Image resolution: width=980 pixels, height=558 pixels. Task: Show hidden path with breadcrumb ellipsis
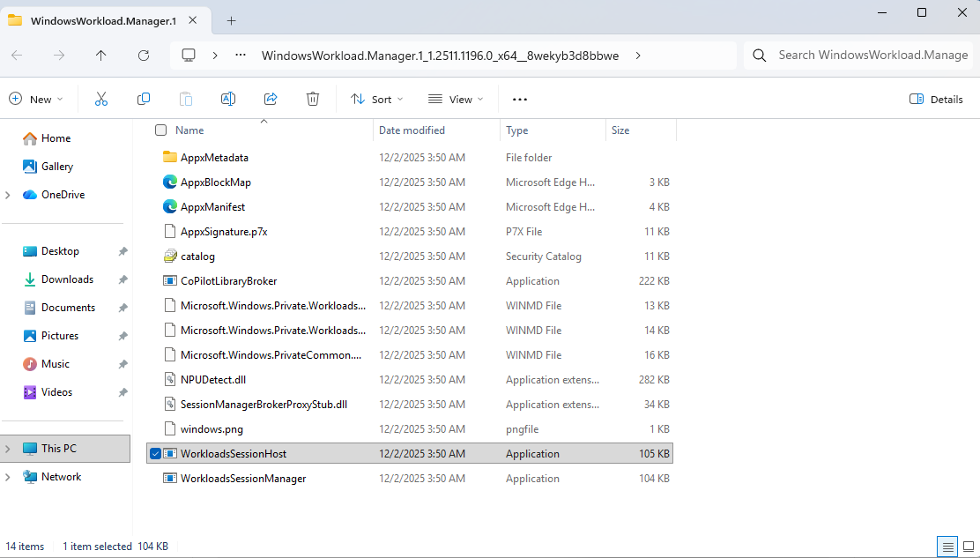click(x=241, y=55)
